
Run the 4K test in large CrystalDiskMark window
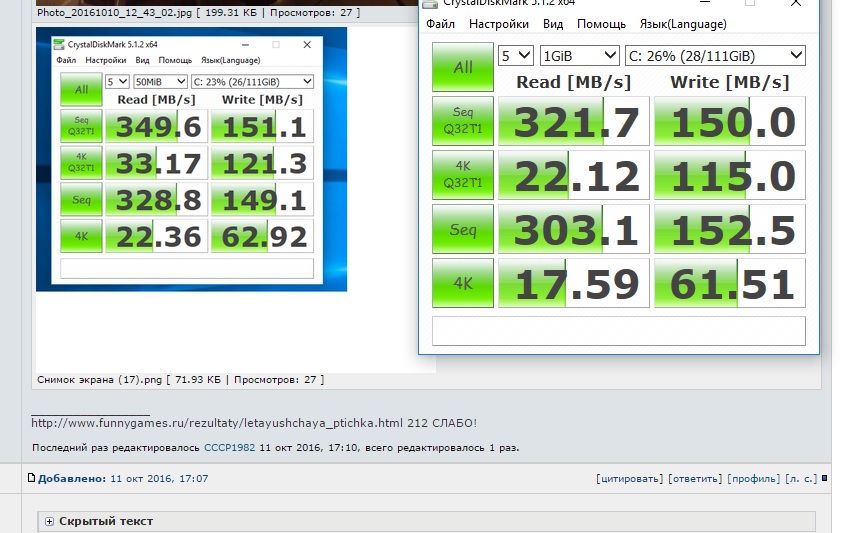coord(462,283)
